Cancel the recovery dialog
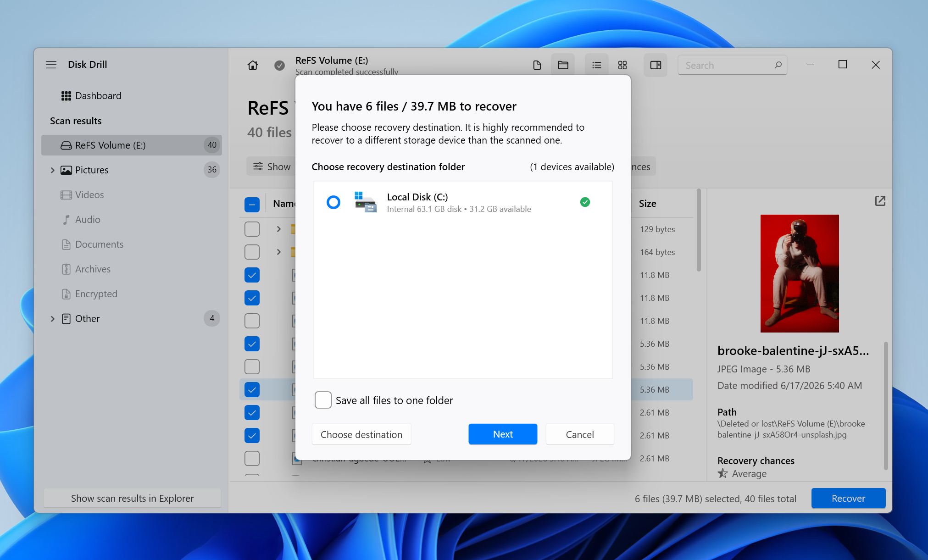 click(x=580, y=434)
